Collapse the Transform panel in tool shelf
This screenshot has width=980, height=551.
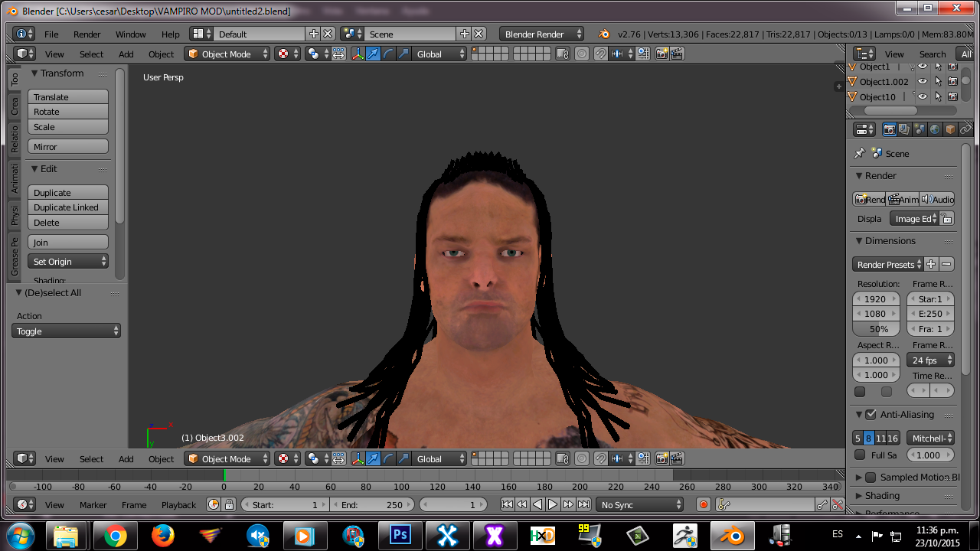click(x=34, y=73)
